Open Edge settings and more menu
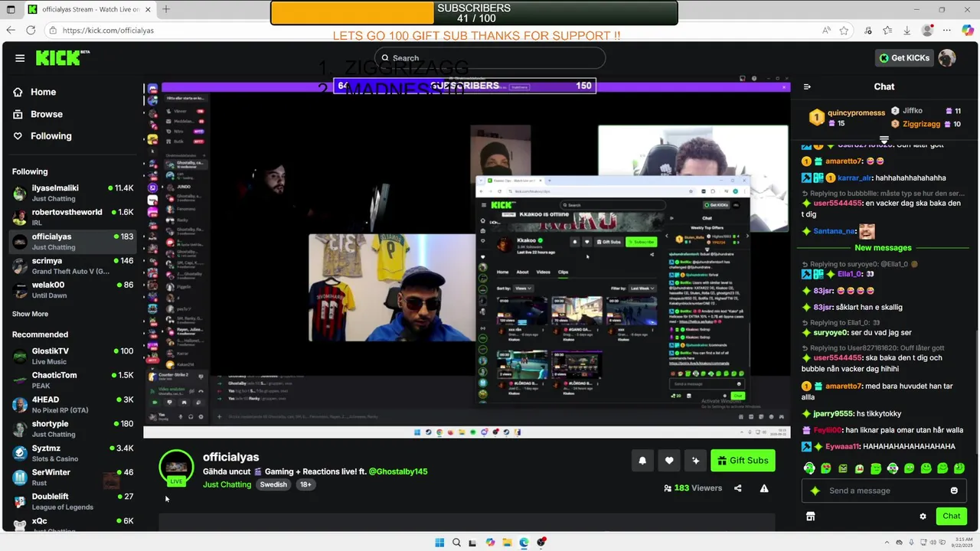980x551 pixels. (x=948, y=31)
